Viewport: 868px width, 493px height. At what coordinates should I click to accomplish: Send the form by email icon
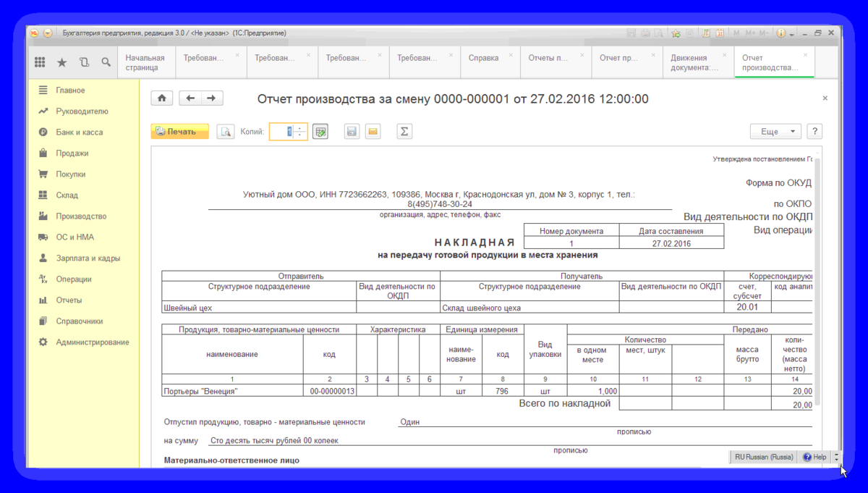pyautogui.click(x=373, y=132)
